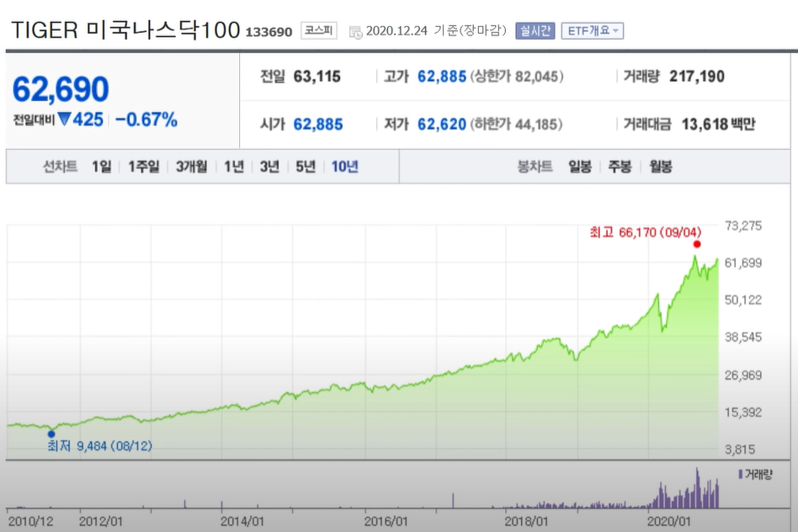Image resolution: width=798 pixels, height=532 pixels.
Task: Click the 2020/01 axis label
Action: [668, 521]
